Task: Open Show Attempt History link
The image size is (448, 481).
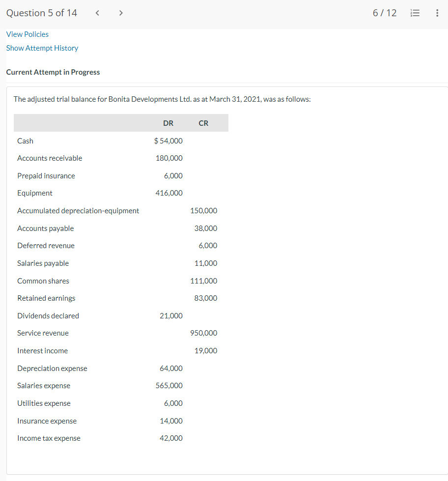Action: [42, 48]
